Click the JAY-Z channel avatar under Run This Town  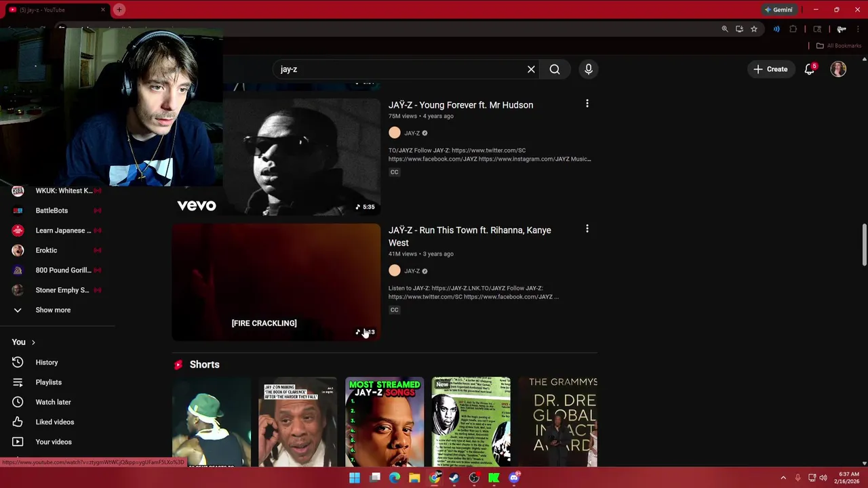tap(395, 271)
